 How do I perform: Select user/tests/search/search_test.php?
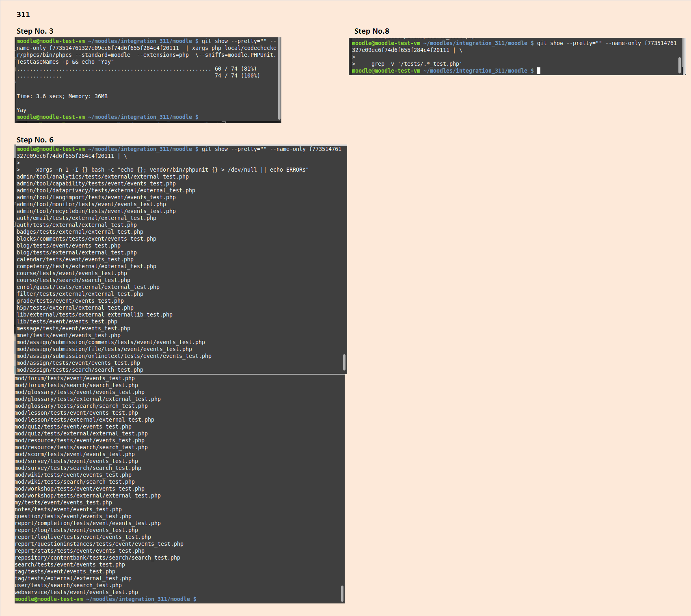click(68, 586)
